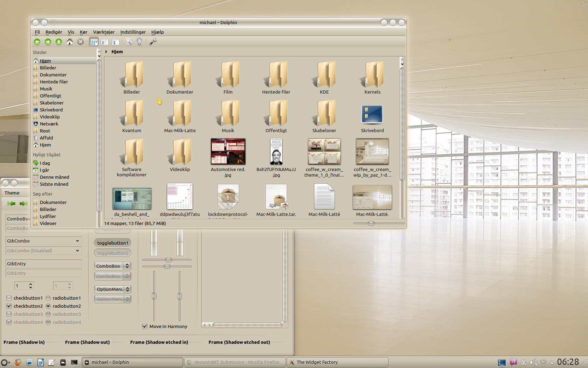This screenshot has height=368, width=588.
Task: Uncheck checkbutton2 in Widget Factory
Action: click(9, 306)
